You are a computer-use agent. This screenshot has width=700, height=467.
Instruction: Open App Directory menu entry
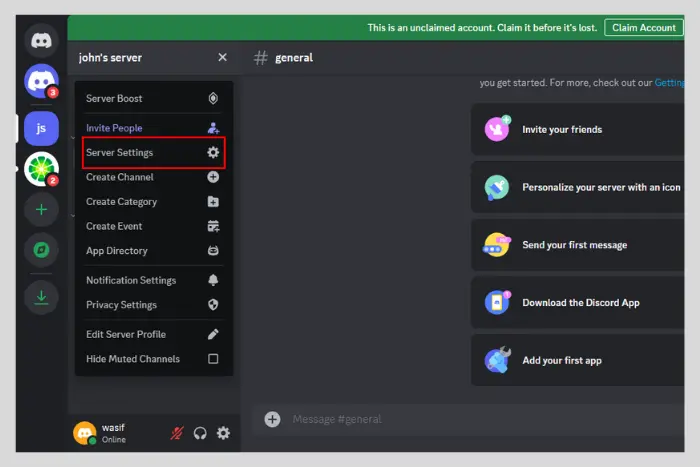154,251
